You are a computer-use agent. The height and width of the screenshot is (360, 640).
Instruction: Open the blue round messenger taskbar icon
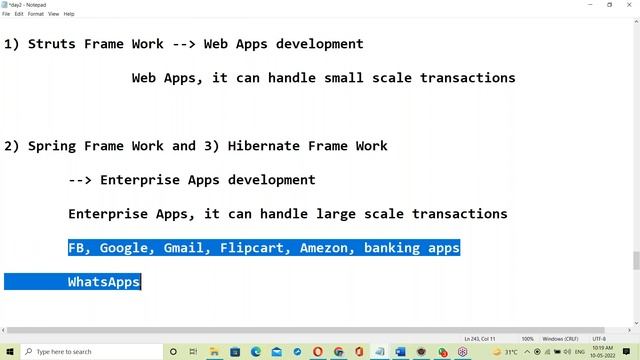(x=297, y=351)
